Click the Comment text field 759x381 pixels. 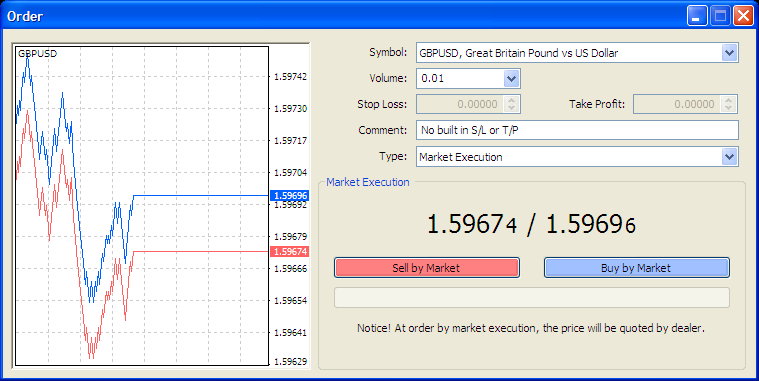click(577, 130)
